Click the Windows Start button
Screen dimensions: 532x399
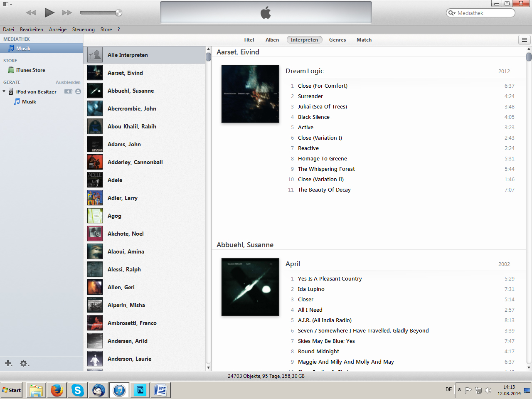point(12,390)
